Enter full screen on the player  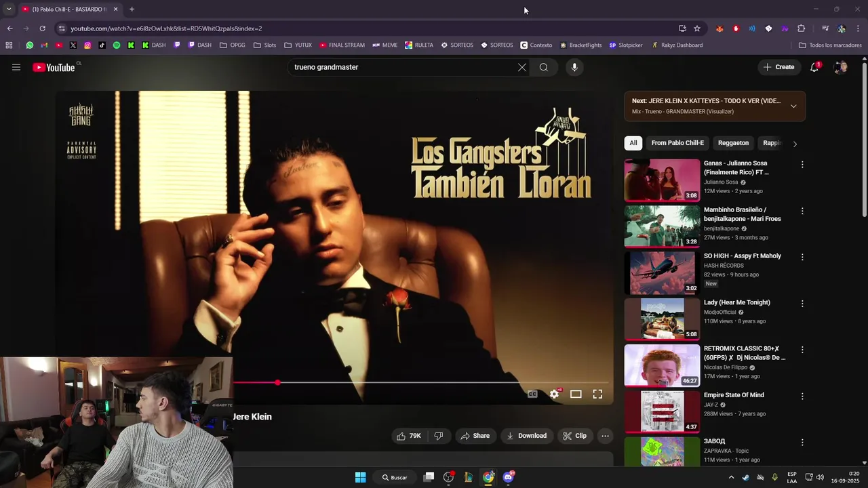tap(597, 394)
